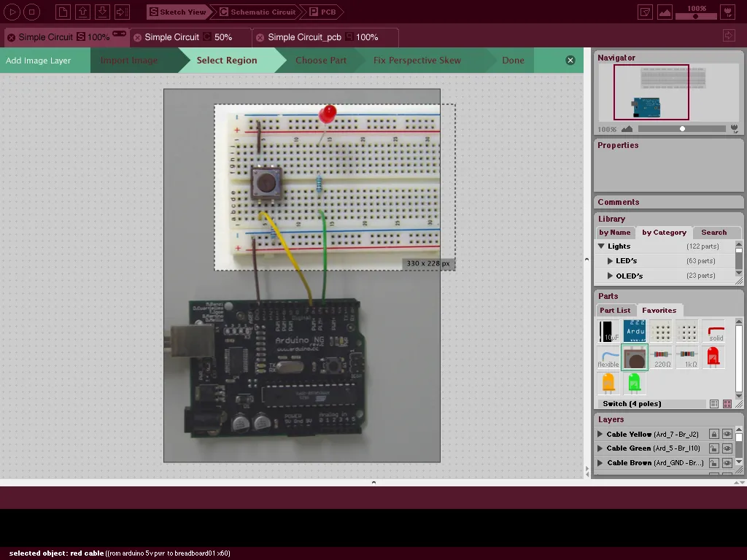
Task: Expand the Cable Brown layer
Action: pyautogui.click(x=600, y=463)
